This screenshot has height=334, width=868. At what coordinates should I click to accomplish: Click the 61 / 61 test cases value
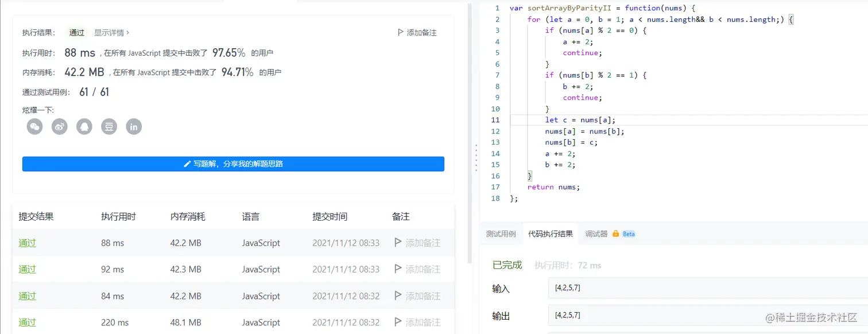(x=94, y=92)
